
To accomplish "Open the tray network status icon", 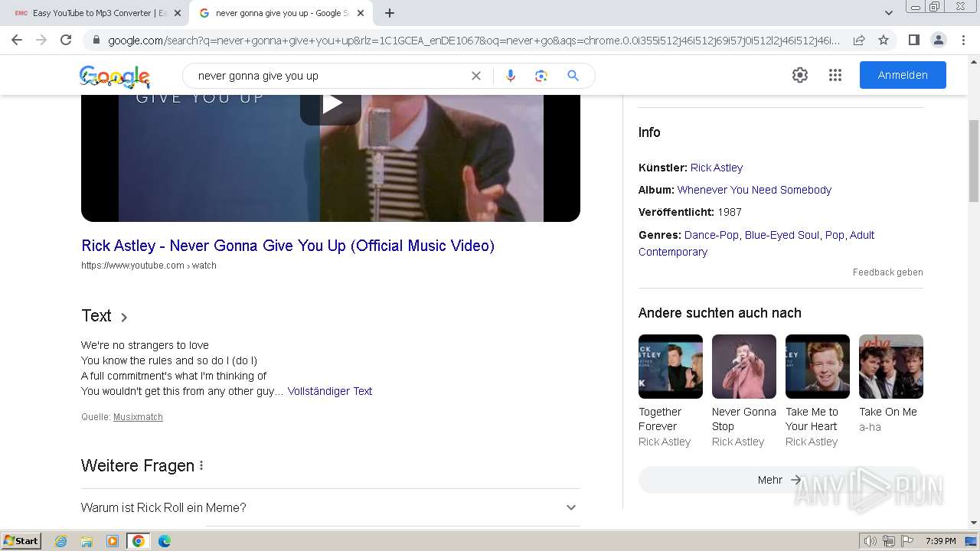I will pyautogui.click(x=889, y=541).
